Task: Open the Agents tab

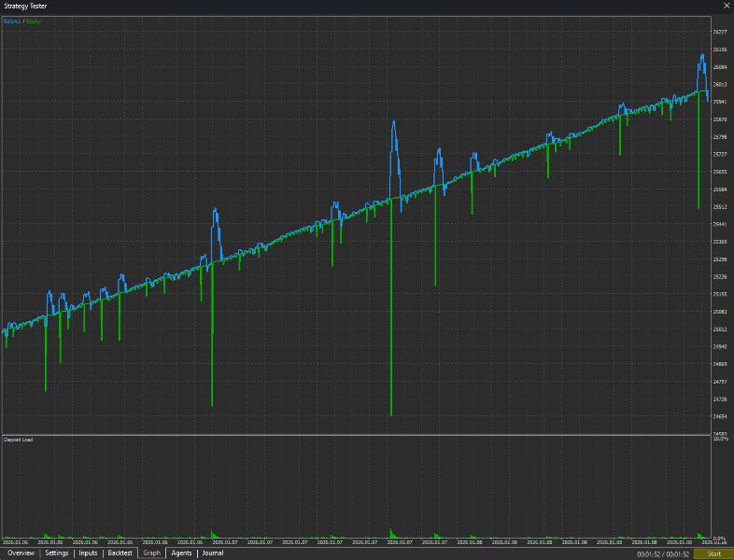Action: 181,553
